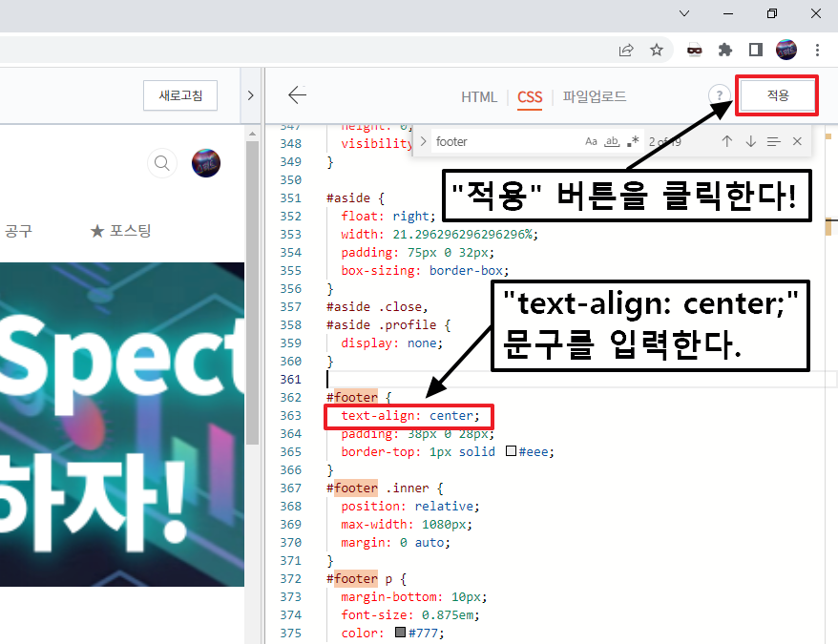Click the margin: 0 auto; line

coord(395,543)
